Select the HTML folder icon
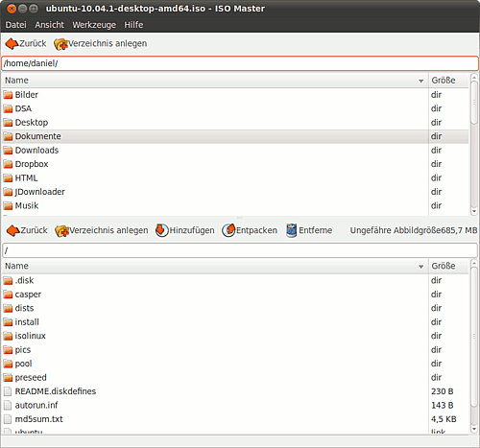 [x=8, y=178]
